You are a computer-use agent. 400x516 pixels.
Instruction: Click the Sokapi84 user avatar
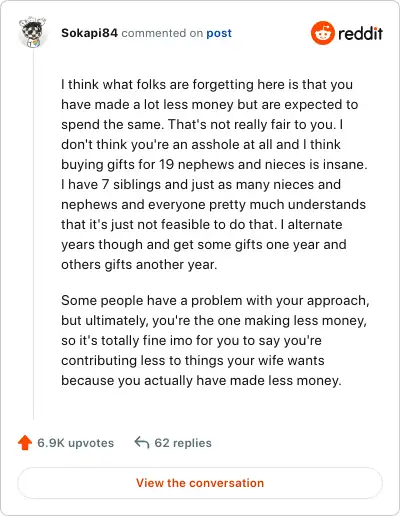32,32
